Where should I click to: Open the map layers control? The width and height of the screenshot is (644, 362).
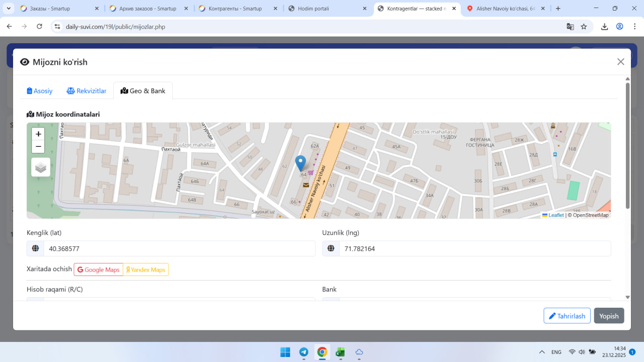point(41,167)
